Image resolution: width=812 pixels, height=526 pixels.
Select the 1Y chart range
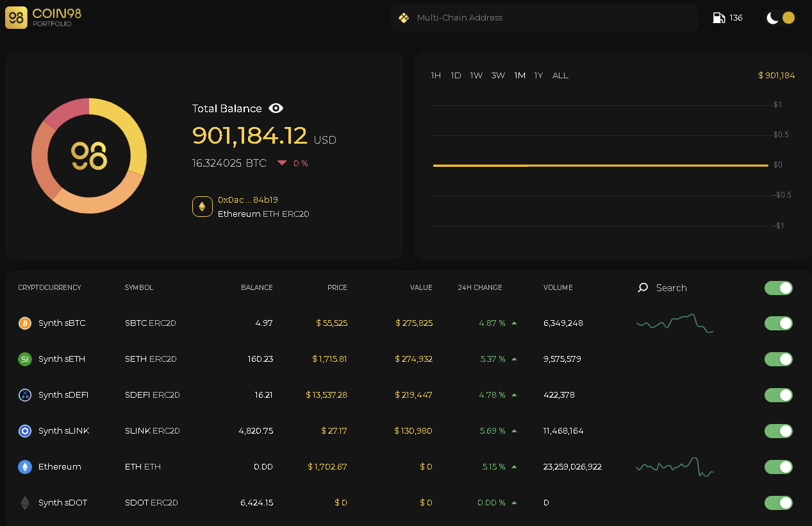538,76
